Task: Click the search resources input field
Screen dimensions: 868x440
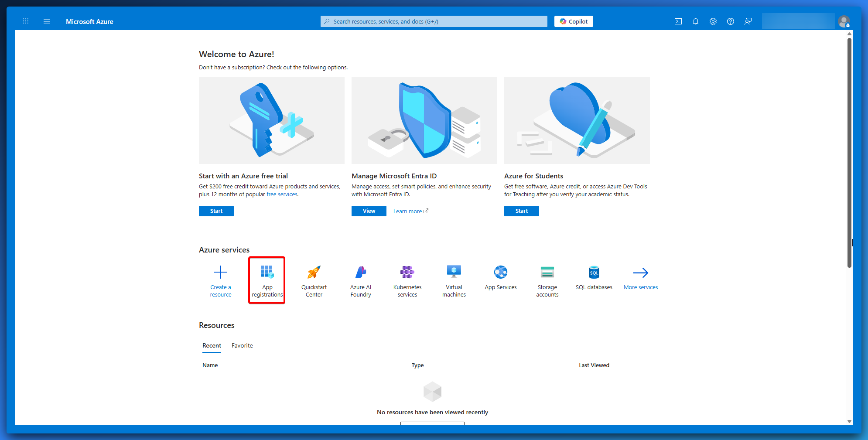Action: coord(434,21)
